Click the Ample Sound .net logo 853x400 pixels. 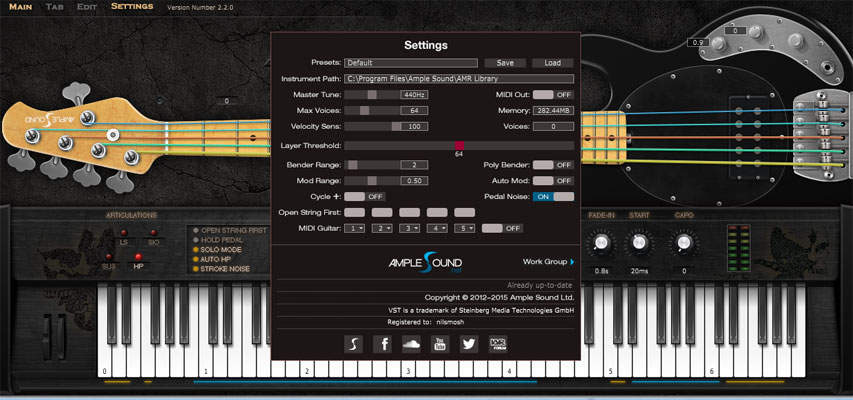tap(425, 263)
